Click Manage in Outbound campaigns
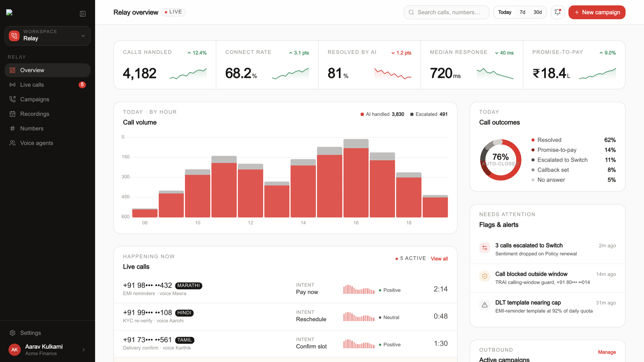644x362 pixels. click(x=607, y=352)
